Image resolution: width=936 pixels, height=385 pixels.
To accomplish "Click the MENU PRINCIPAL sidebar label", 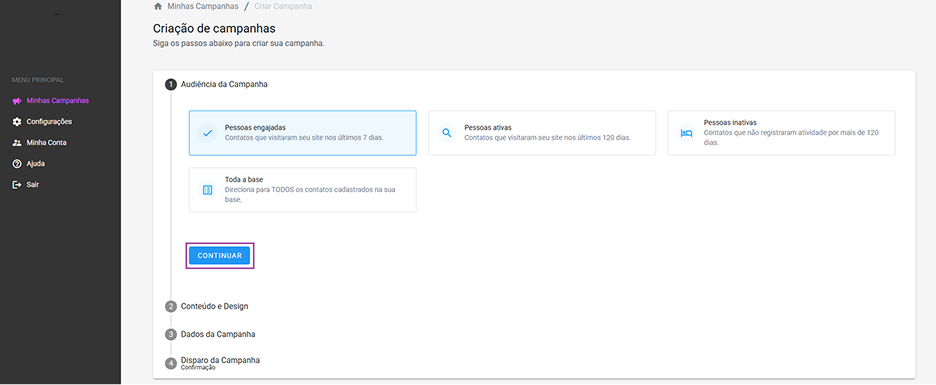I will coord(38,80).
